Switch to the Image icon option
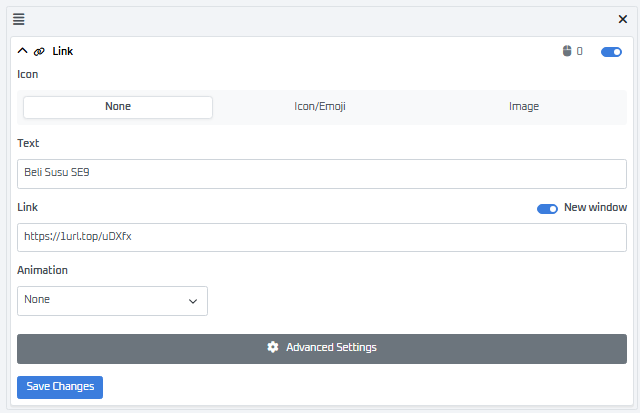Screen dimensions: 640x413 click(x=524, y=107)
